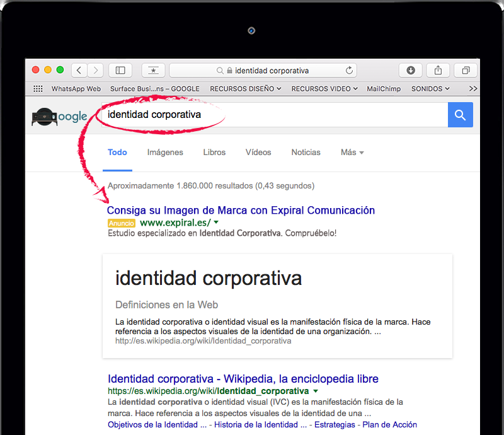Reload the page with the refresh icon
Viewport: 504px width, 435px height.
[x=349, y=70]
